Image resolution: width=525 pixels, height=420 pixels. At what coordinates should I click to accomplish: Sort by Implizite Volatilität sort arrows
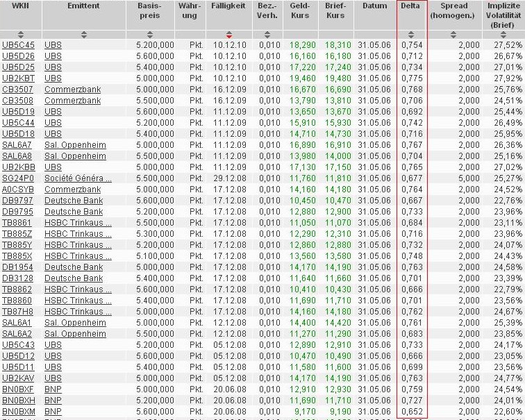[503, 34]
